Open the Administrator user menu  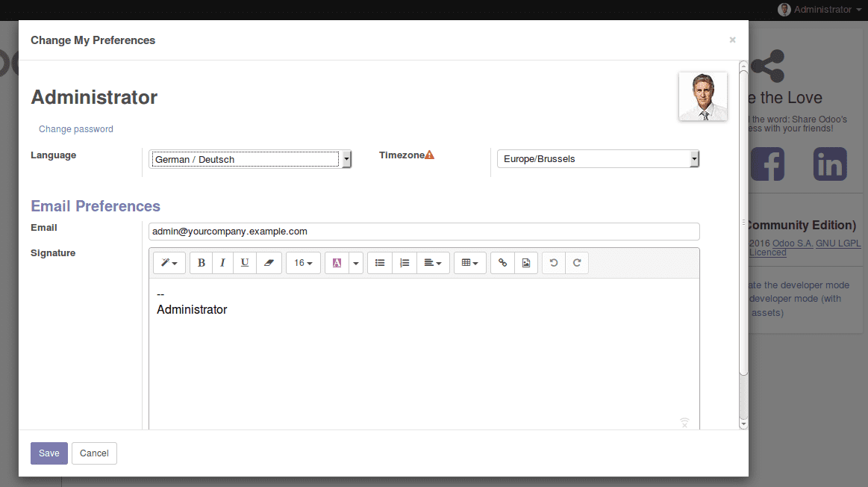click(x=822, y=10)
